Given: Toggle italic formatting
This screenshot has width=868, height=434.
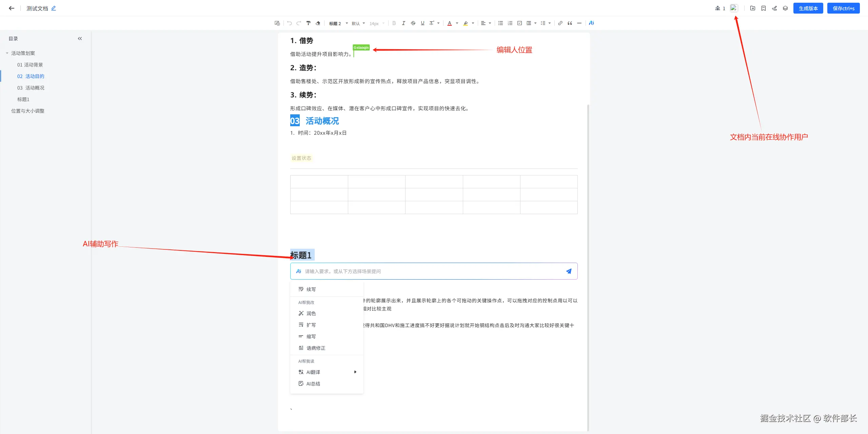Looking at the screenshot, I should [403, 23].
